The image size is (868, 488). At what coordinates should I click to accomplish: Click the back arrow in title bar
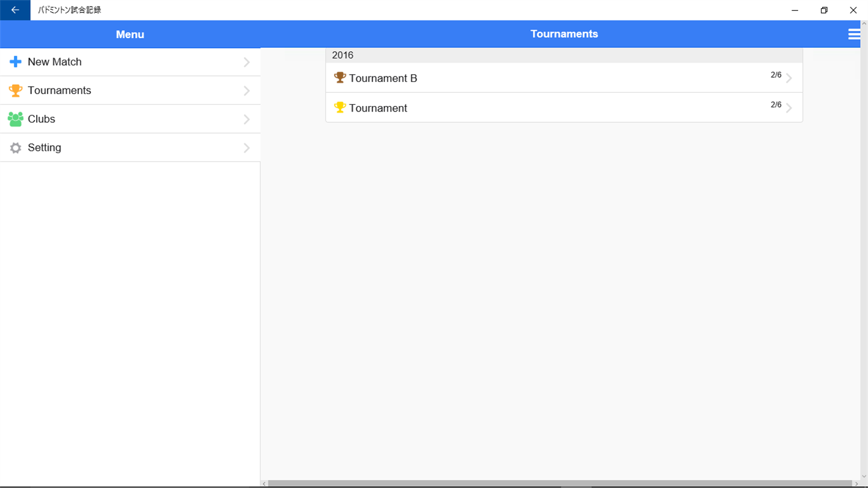(15, 10)
